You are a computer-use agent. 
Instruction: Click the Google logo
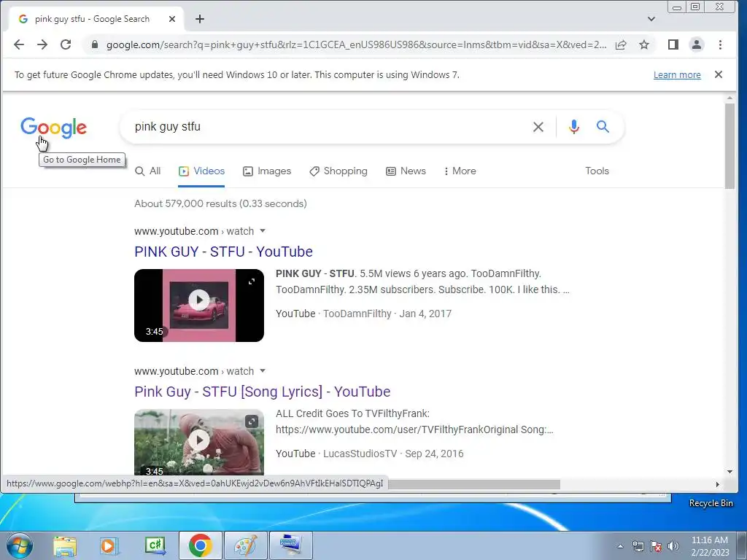[53, 128]
